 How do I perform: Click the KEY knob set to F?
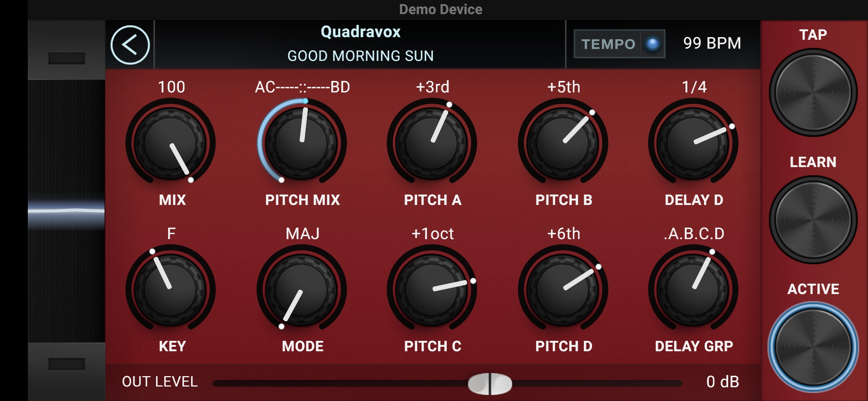[x=170, y=289]
